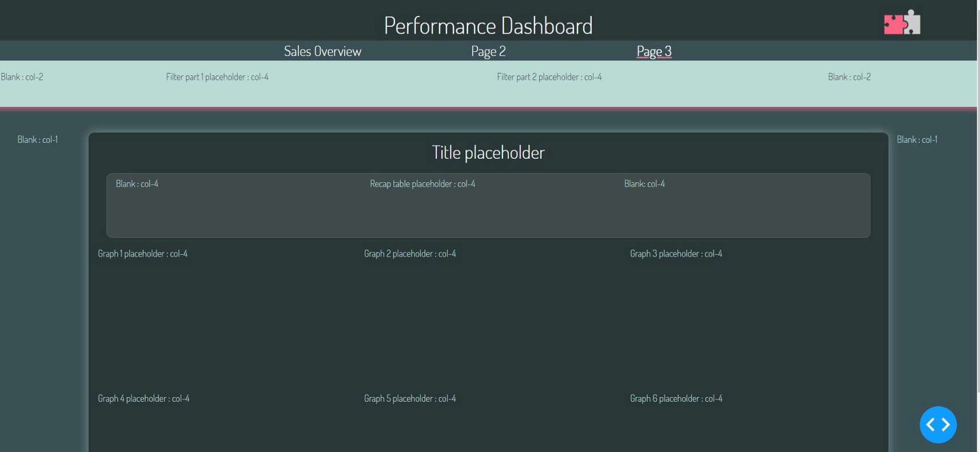Click Graph 3 placeholder text

676,254
